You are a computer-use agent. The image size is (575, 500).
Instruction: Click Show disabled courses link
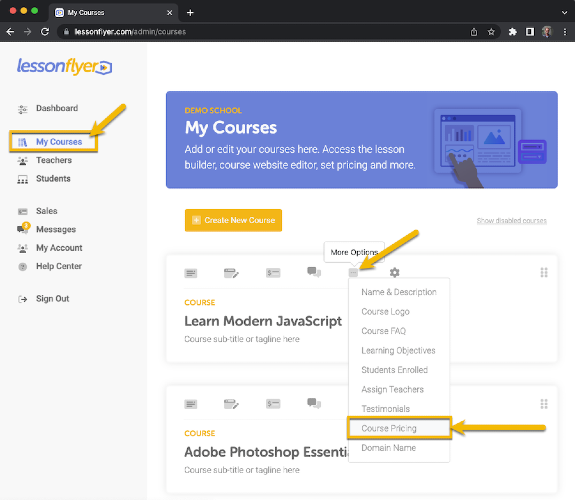point(512,220)
